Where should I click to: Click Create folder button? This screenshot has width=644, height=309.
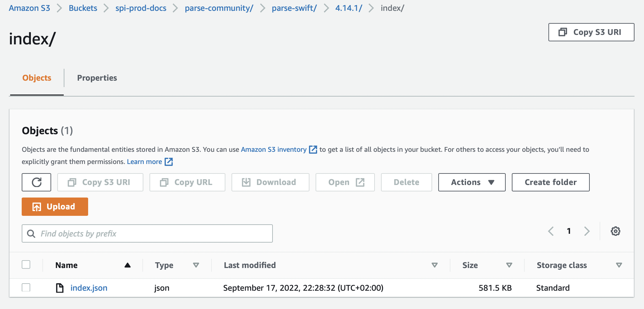pyautogui.click(x=550, y=182)
